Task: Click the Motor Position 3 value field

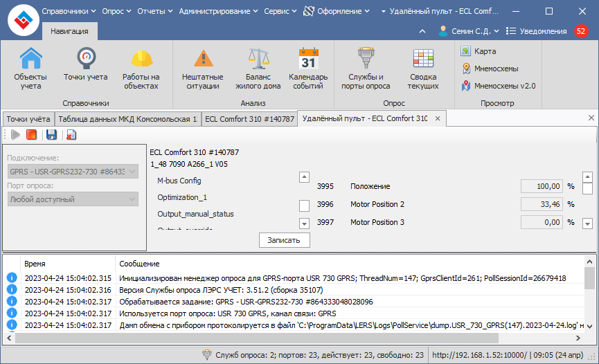Action: [542, 222]
